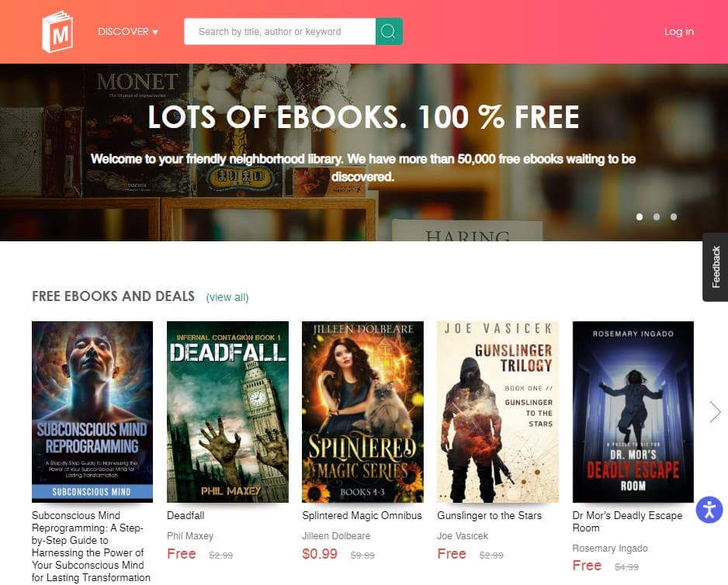Image resolution: width=728 pixels, height=585 pixels.
Task: Open the Subconscious Mind Reprogramming cover
Action: [92, 412]
